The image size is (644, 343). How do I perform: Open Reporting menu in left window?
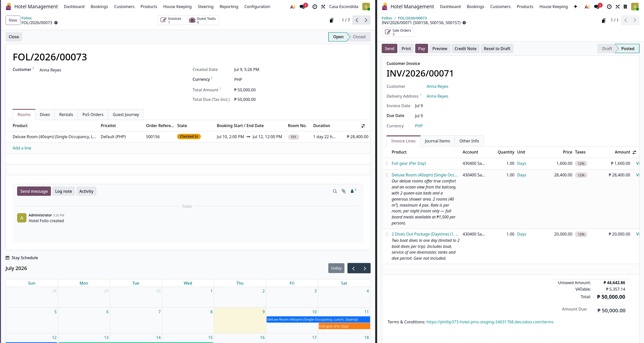pos(229,7)
